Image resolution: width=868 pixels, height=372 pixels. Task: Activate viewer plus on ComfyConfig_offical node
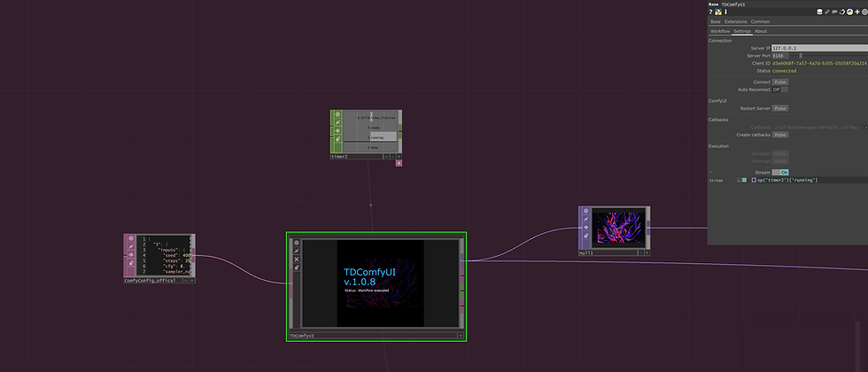192,281
